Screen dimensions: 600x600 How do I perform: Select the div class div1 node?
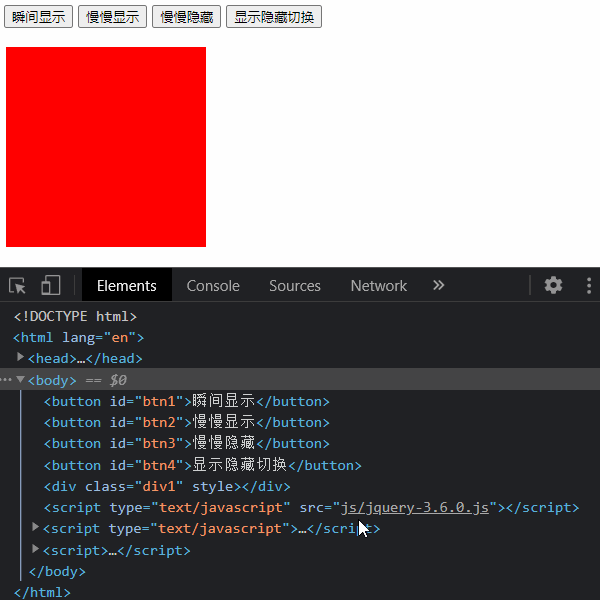pos(167,486)
